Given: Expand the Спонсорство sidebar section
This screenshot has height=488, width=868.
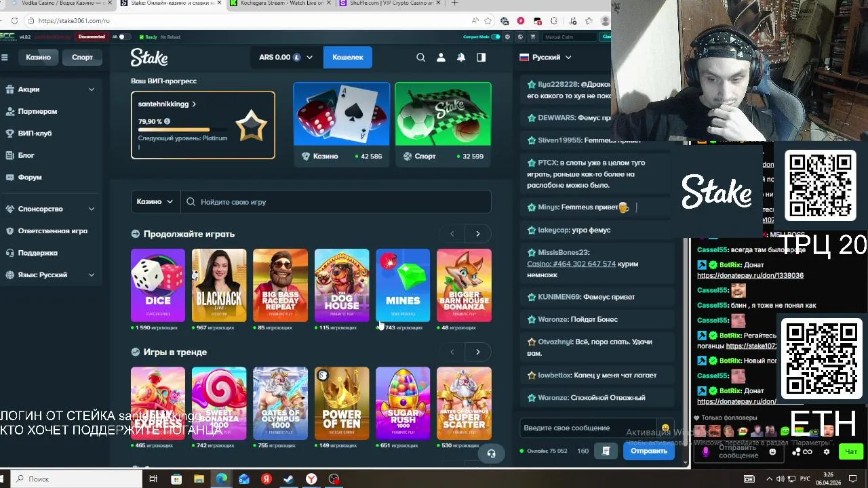Looking at the screenshot, I should [x=92, y=209].
